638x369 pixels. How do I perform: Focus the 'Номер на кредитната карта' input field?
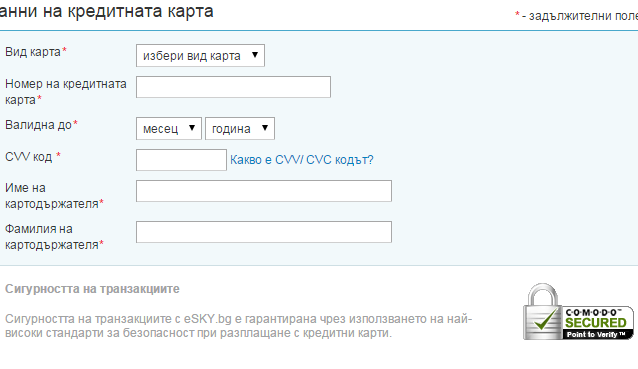(x=233, y=87)
